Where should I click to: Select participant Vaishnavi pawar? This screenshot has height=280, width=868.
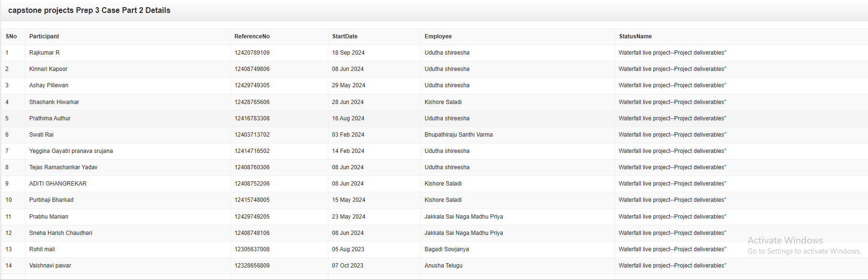[50, 266]
